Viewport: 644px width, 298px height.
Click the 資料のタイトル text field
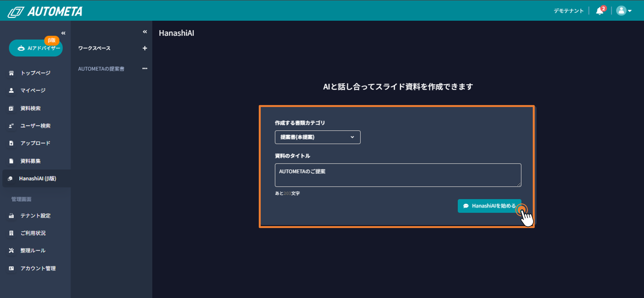pos(398,175)
